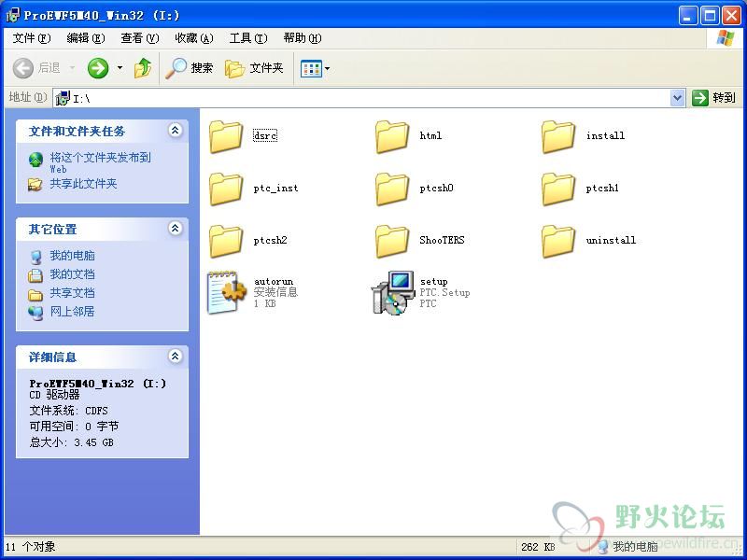747x560 pixels.
Task: Click the My Computer link icon
Action: (x=35, y=258)
